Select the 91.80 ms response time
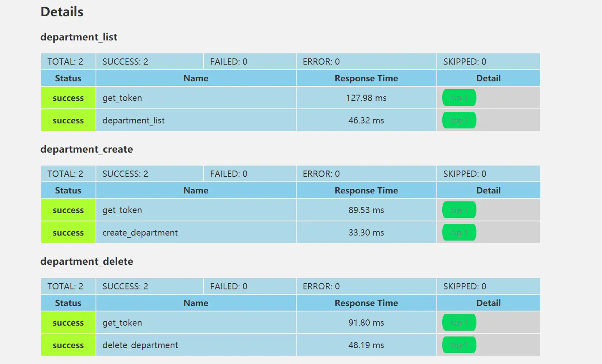The width and height of the screenshot is (602, 364). pyautogui.click(x=366, y=322)
